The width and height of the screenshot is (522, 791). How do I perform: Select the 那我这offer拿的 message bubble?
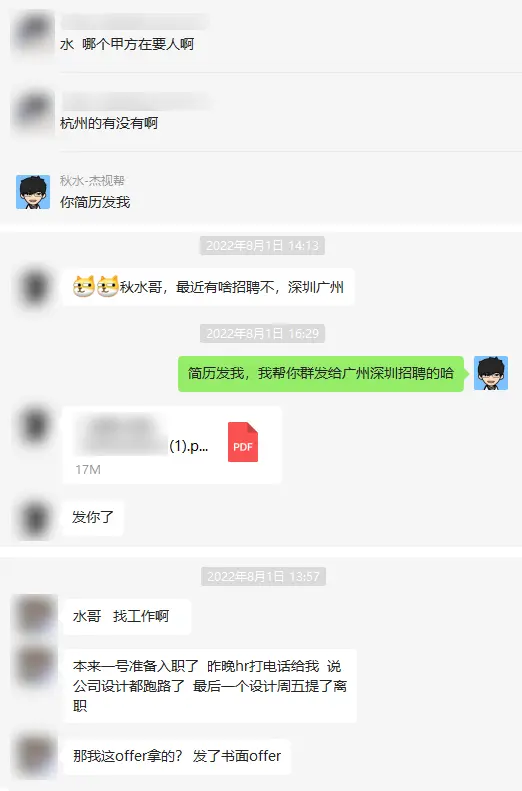tap(177, 756)
